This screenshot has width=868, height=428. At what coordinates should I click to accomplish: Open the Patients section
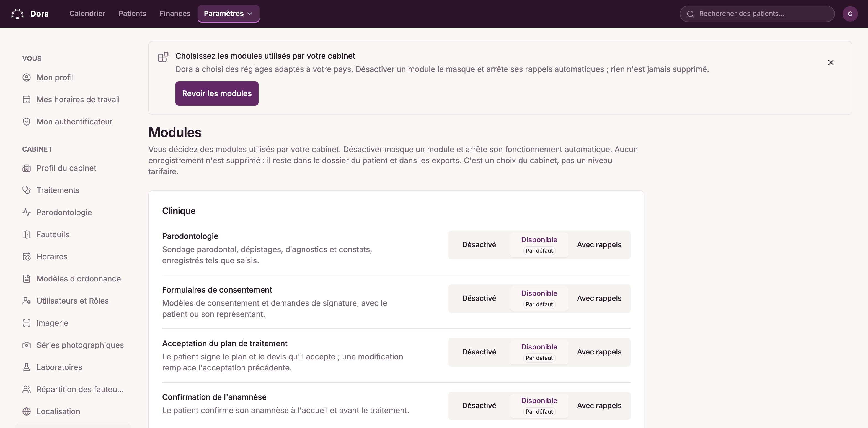tap(132, 14)
